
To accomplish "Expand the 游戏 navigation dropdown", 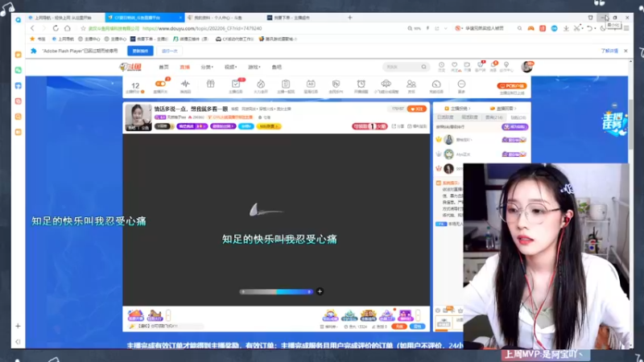I will (x=254, y=67).
